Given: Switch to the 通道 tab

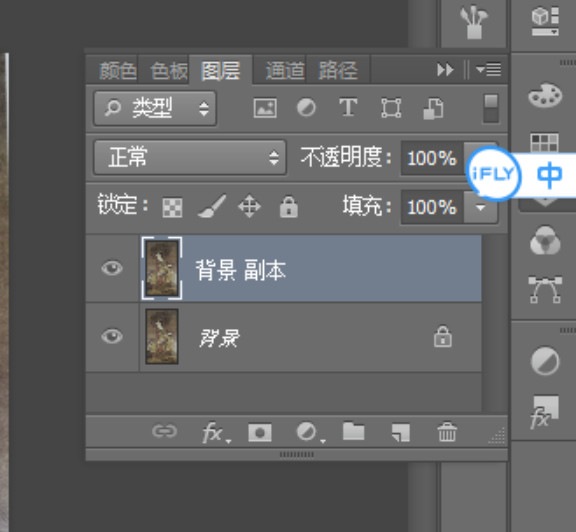Looking at the screenshot, I should [285, 70].
